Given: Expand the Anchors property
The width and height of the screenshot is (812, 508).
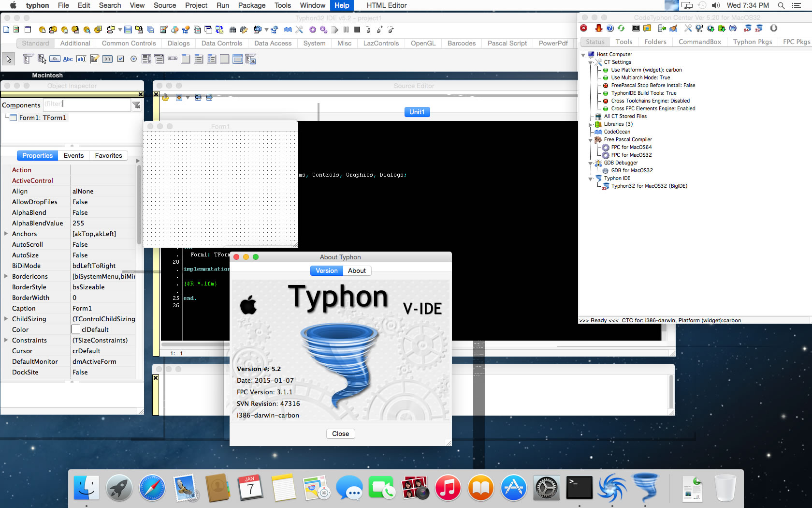Looking at the screenshot, I should [x=6, y=234].
